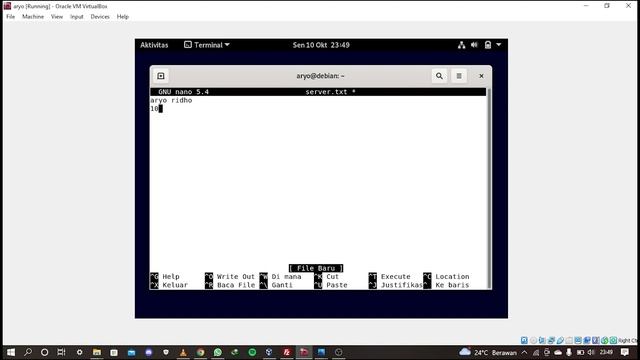This screenshot has height=360, width=640.
Task: Click nano 'Ke baris' shortcut label
Action: (452, 285)
